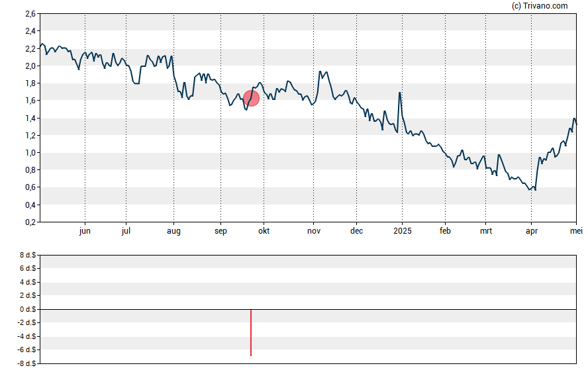Select the 'mei' month label

point(576,231)
